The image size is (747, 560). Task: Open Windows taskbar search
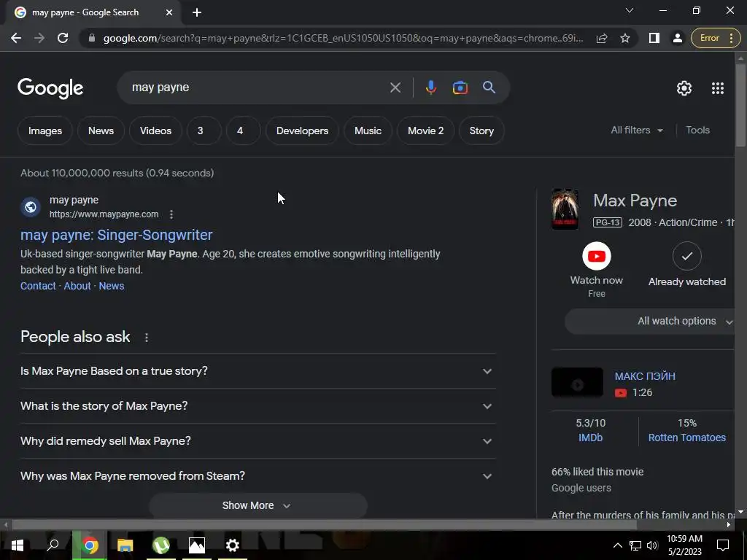(53, 545)
